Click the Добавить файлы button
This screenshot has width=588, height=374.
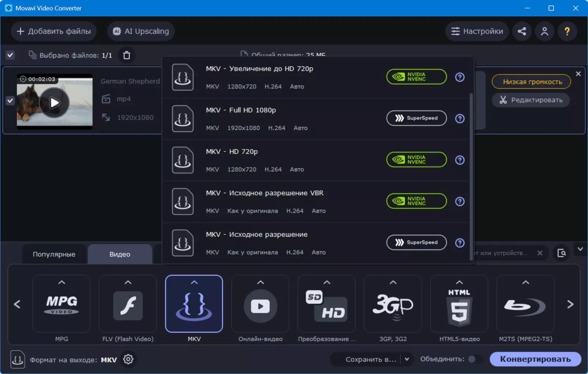54,31
